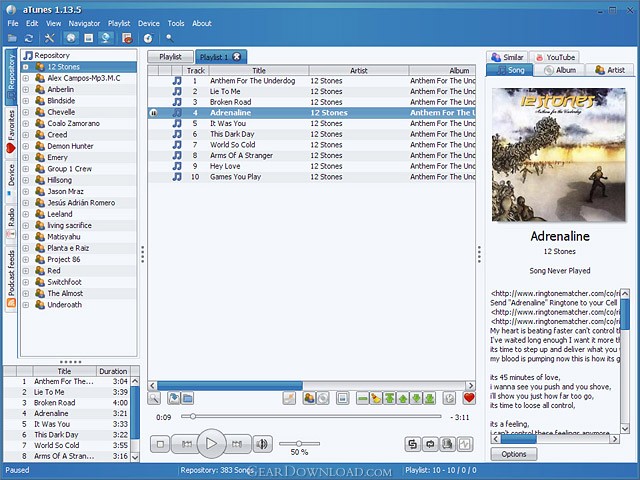
Task: Click the green minus remove-from-playlist icon
Action: (x=362, y=398)
